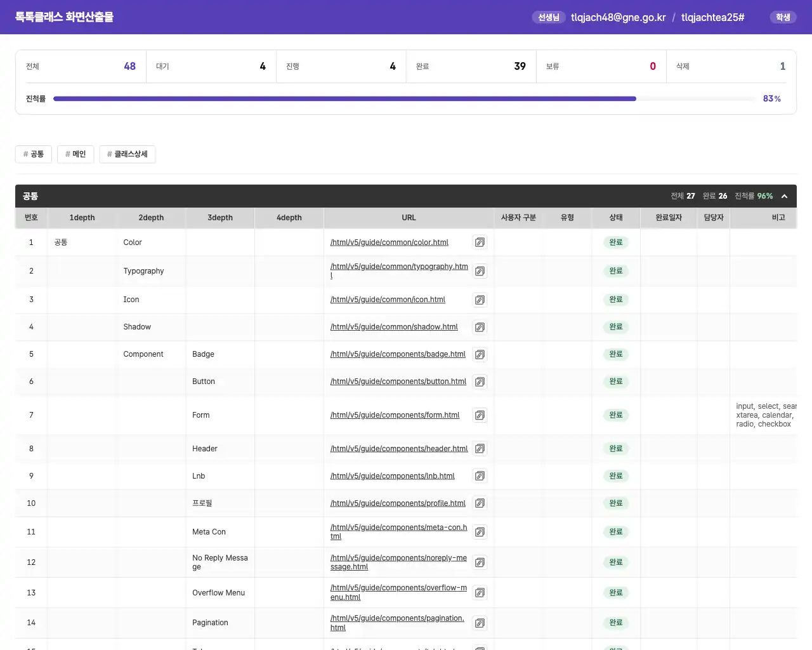The width and height of the screenshot is (812, 650).
Task: Click the 사용자 구분 column header
Action: (518, 218)
